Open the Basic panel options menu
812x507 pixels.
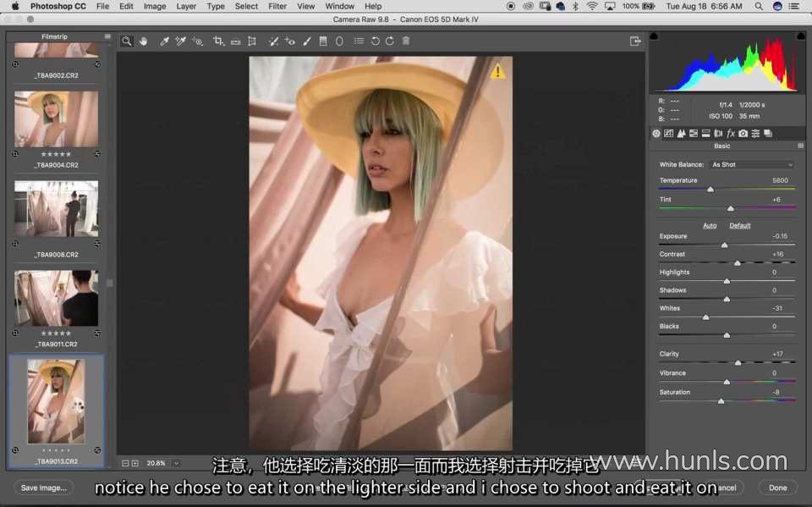coord(801,146)
